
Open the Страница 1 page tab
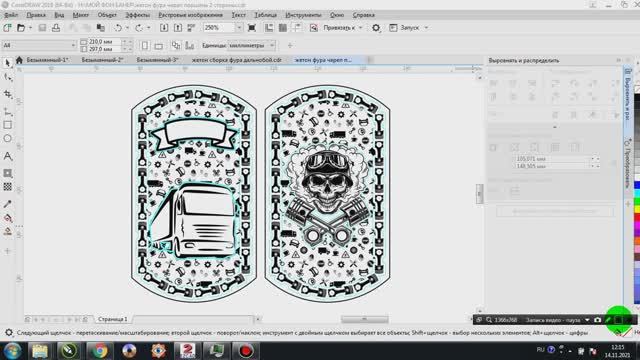(112, 319)
